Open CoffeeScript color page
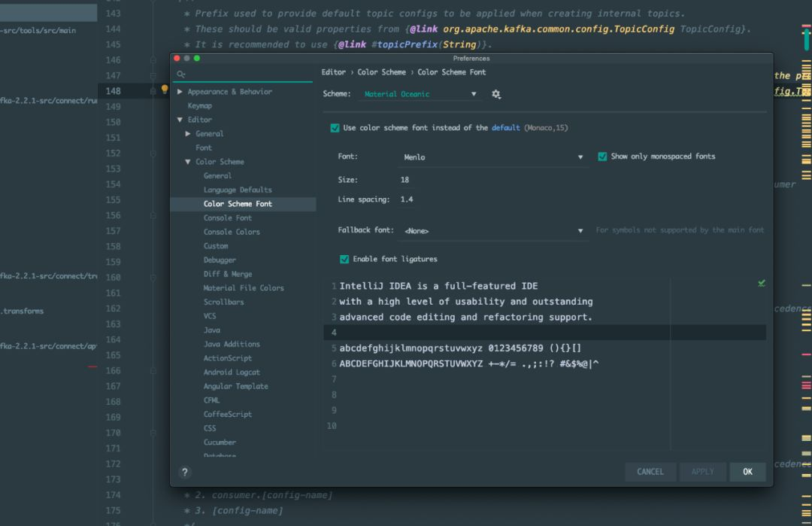The image size is (812, 526). [x=227, y=414]
